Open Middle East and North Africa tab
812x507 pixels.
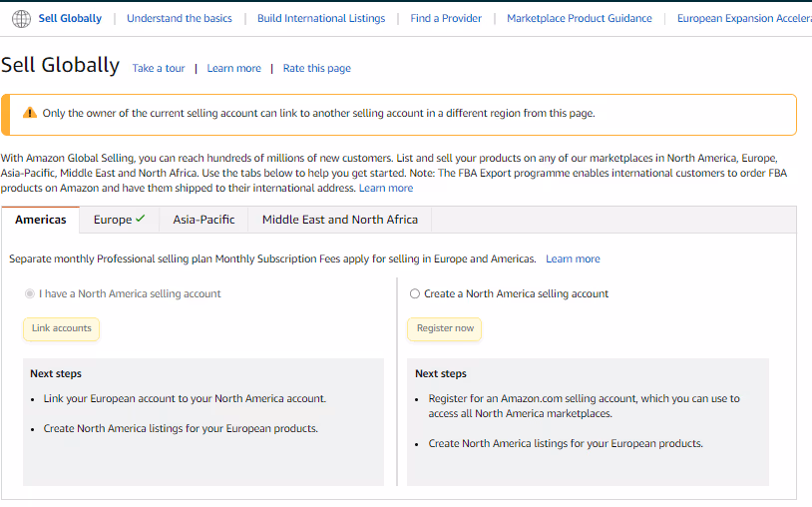[339, 220]
